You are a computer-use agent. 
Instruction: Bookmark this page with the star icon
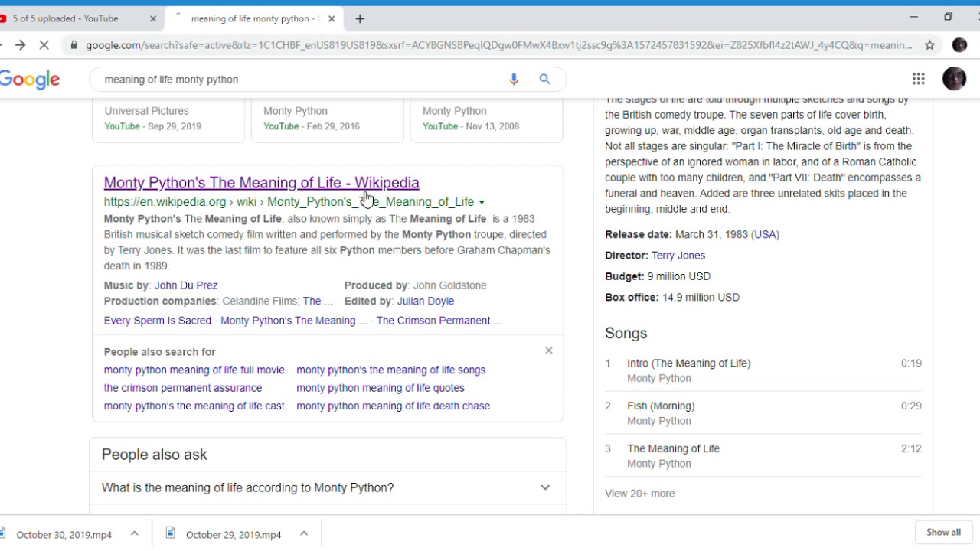929,45
